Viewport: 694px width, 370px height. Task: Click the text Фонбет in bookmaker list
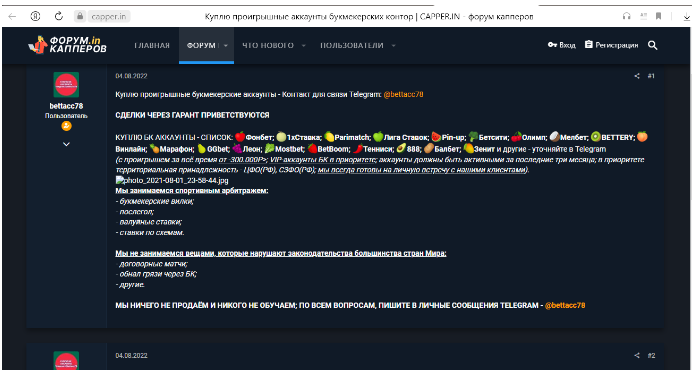[260, 137]
